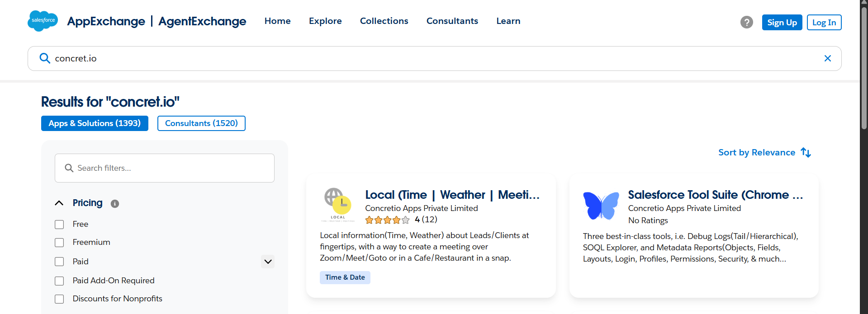Viewport: 868px width, 314px height.
Task: Check the Paid Add-On Required checkbox
Action: pos(59,281)
